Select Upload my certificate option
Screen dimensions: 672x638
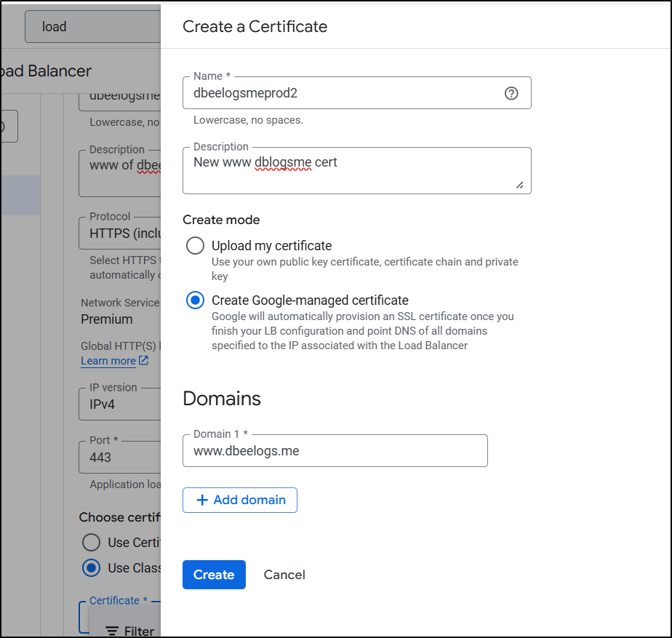point(195,245)
